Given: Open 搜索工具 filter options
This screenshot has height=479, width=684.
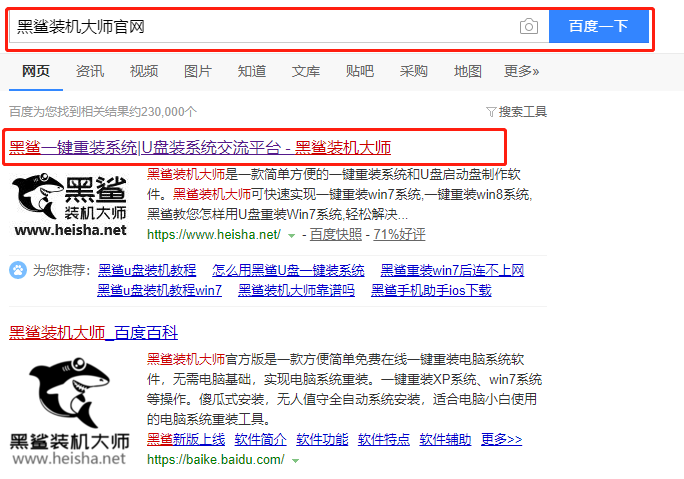Looking at the screenshot, I should [x=523, y=112].
